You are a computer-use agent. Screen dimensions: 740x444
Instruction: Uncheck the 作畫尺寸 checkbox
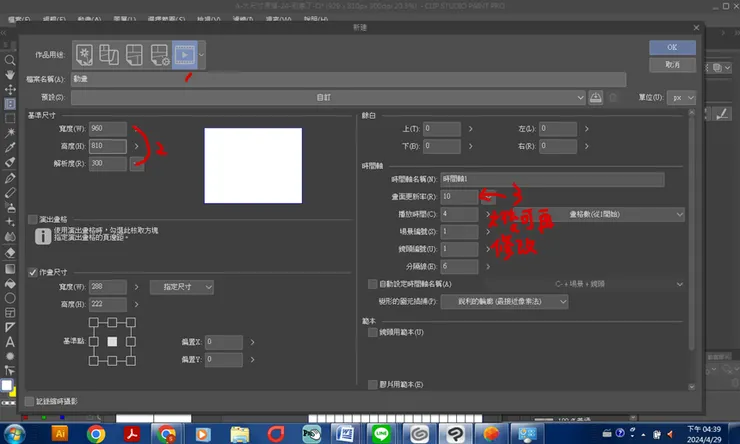pyautogui.click(x=33, y=272)
